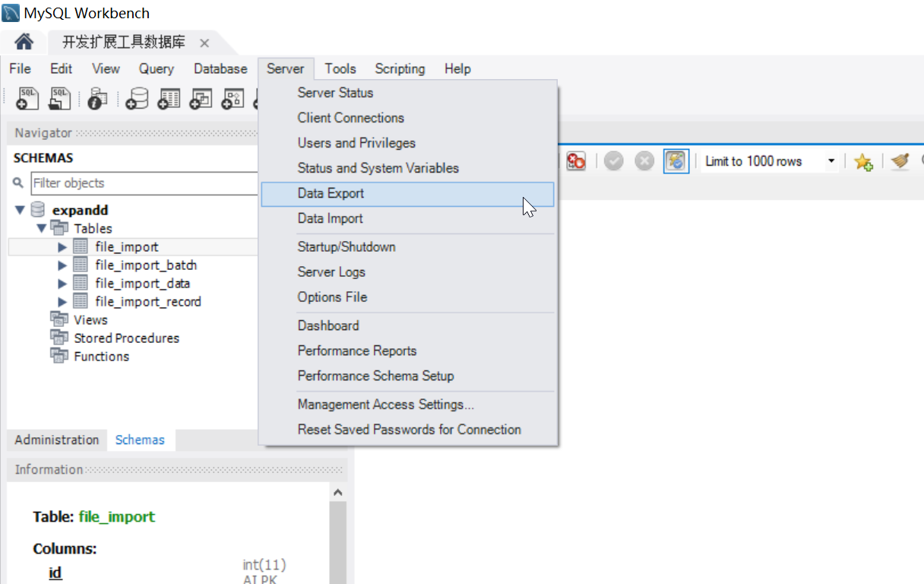This screenshot has height=584, width=924.
Task: Click the Filter objects search field
Action: pyautogui.click(x=144, y=183)
